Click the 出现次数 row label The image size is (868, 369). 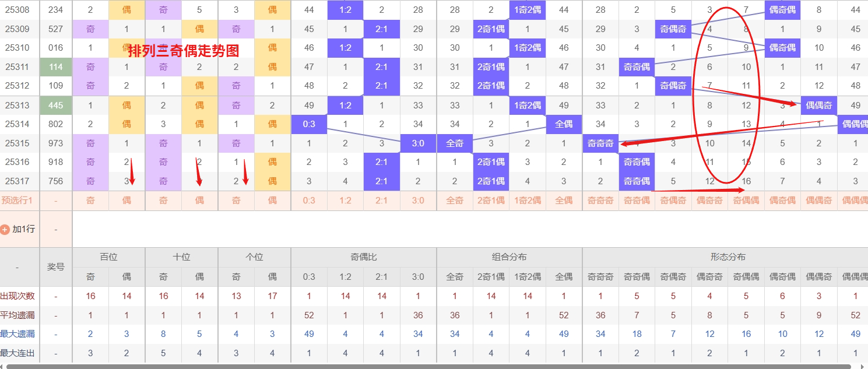tap(17, 296)
